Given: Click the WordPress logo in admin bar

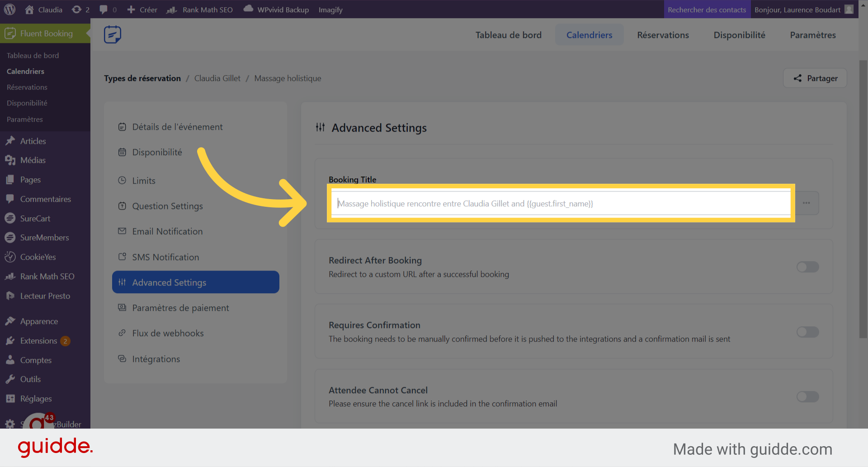Looking at the screenshot, I should 10,10.
